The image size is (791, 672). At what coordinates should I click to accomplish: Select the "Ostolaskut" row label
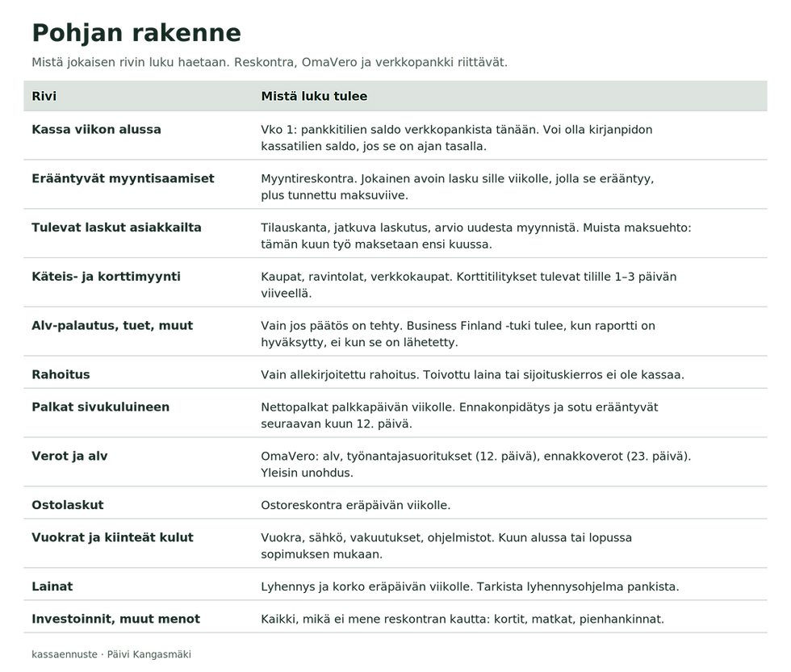68,505
